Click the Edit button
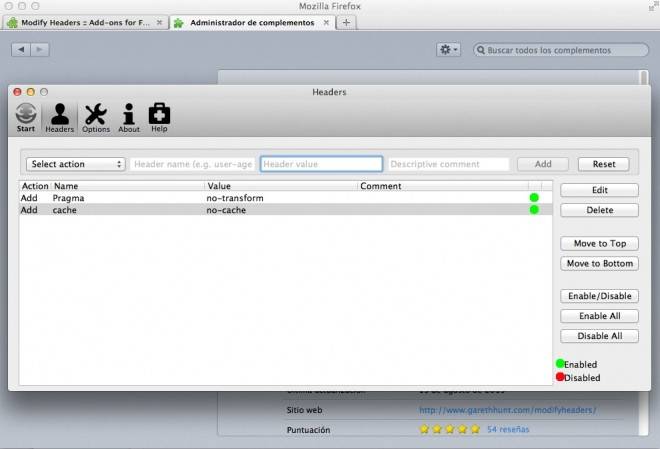This screenshot has height=449, width=660. pos(599,190)
